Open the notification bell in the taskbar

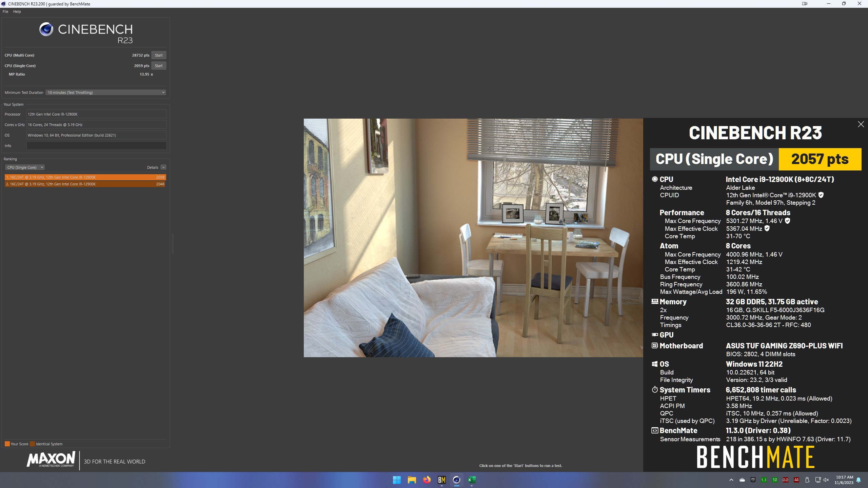pyautogui.click(x=859, y=480)
